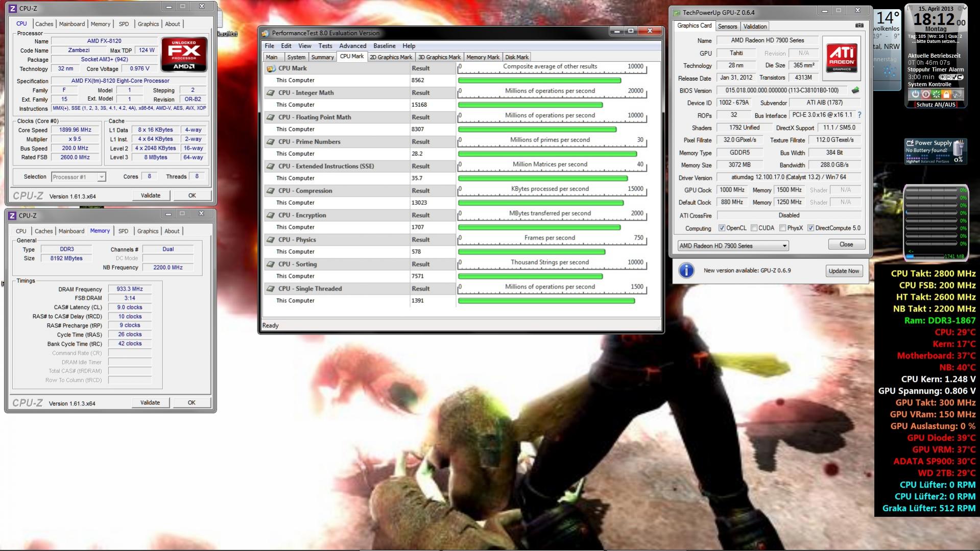Switch to the Memory Mark tab

[x=483, y=57]
